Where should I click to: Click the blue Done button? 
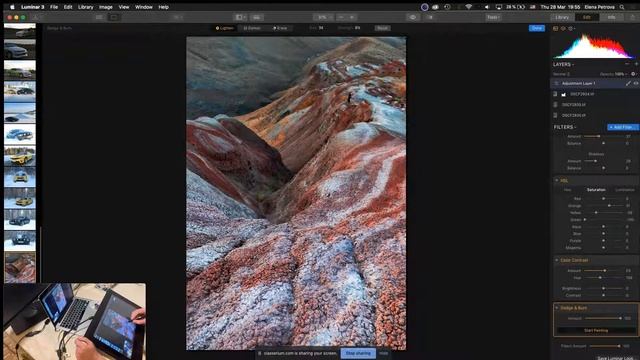pyautogui.click(x=537, y=28)
